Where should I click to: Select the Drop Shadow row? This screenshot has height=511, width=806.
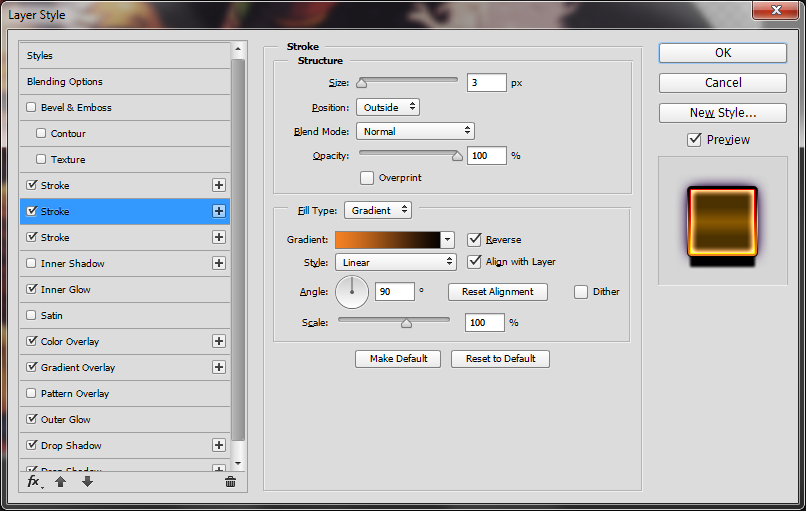125,445
